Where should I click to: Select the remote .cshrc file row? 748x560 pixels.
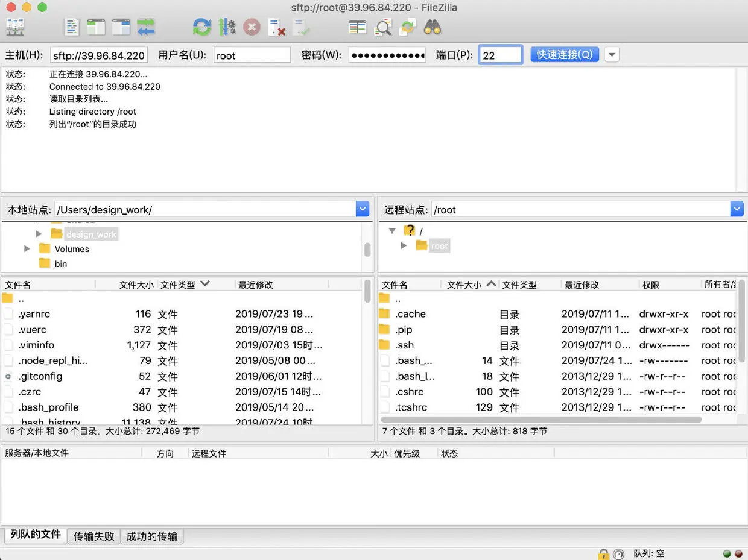[558, 392]
